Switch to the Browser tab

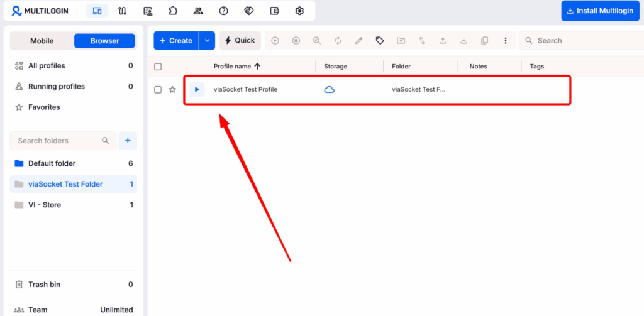tap(105, 41)
